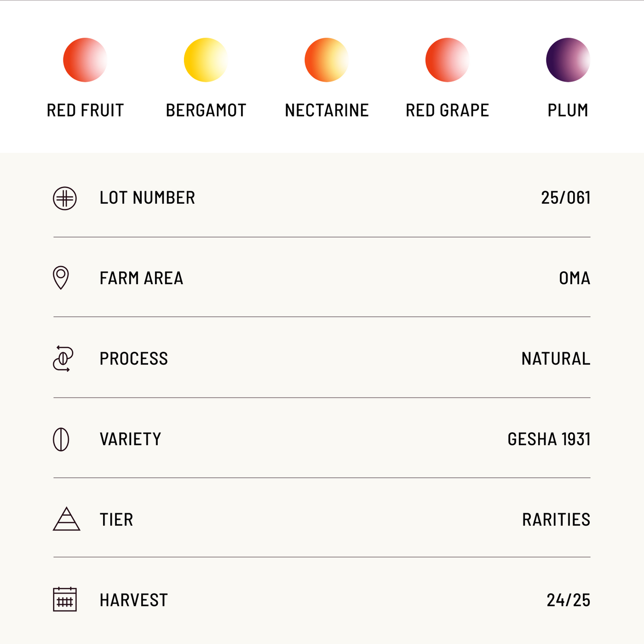Click the lot number value 25/061
644x644 pixels.
point(565,198)
